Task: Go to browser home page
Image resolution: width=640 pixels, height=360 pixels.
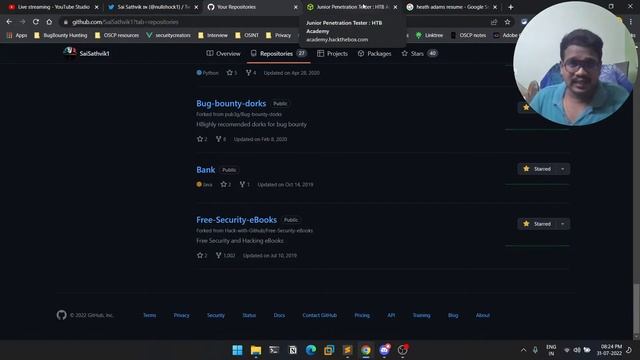Action: (49, 22)
